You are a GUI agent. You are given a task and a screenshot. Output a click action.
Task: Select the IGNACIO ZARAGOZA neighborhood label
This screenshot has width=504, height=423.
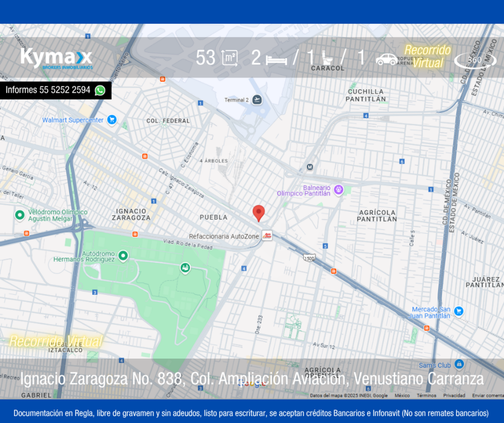click(131, 214)
